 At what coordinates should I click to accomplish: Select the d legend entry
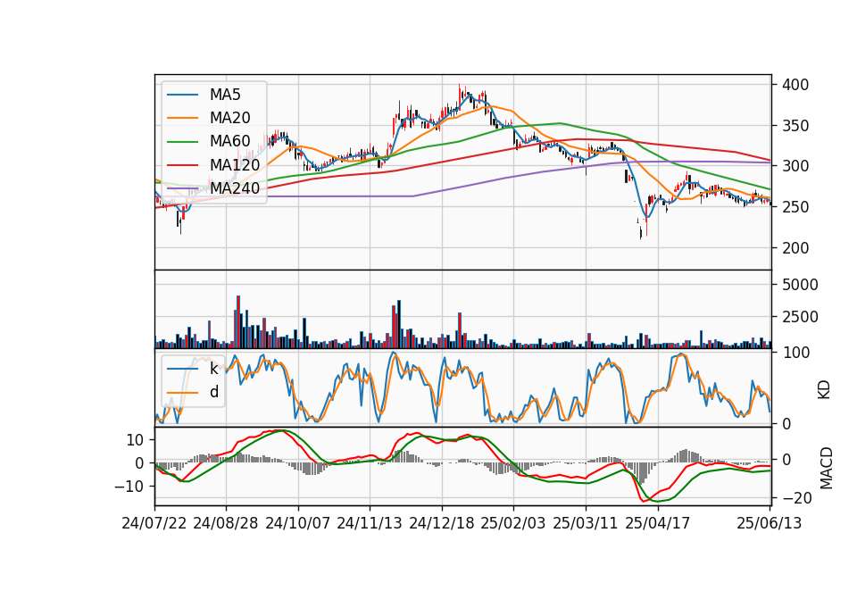click(x=214, y=392)
